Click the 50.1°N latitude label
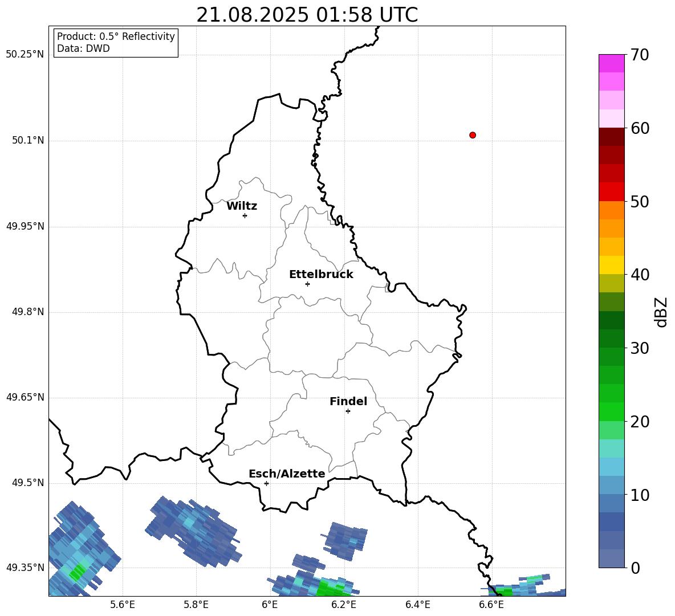 [x=28, y=140]
